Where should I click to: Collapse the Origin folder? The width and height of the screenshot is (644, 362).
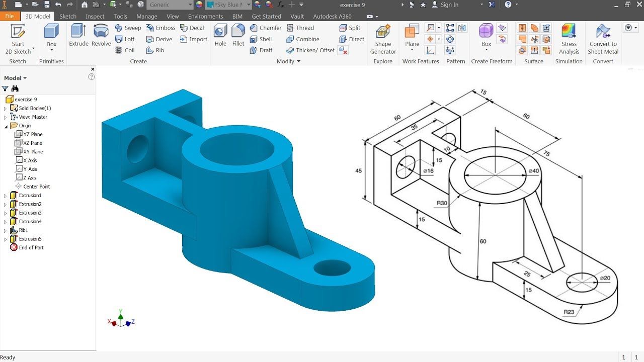[6, 126]
